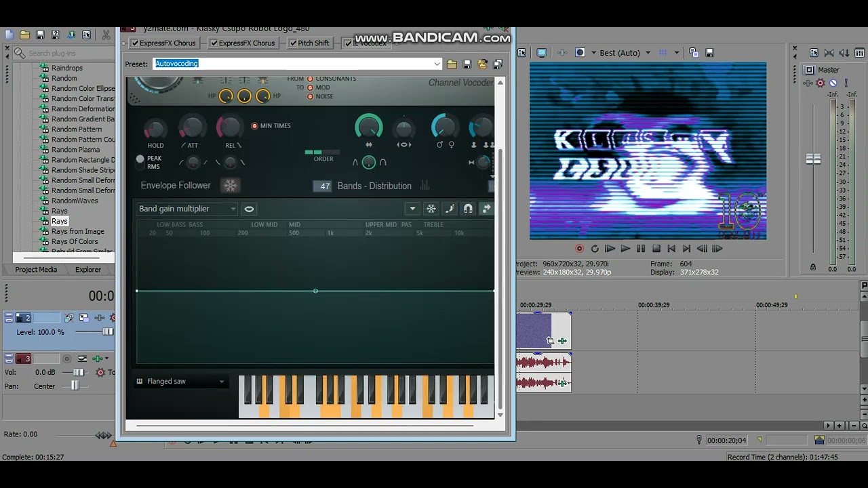Copy snapshot to clipboard in preview toolbar

tap(694, 53)
